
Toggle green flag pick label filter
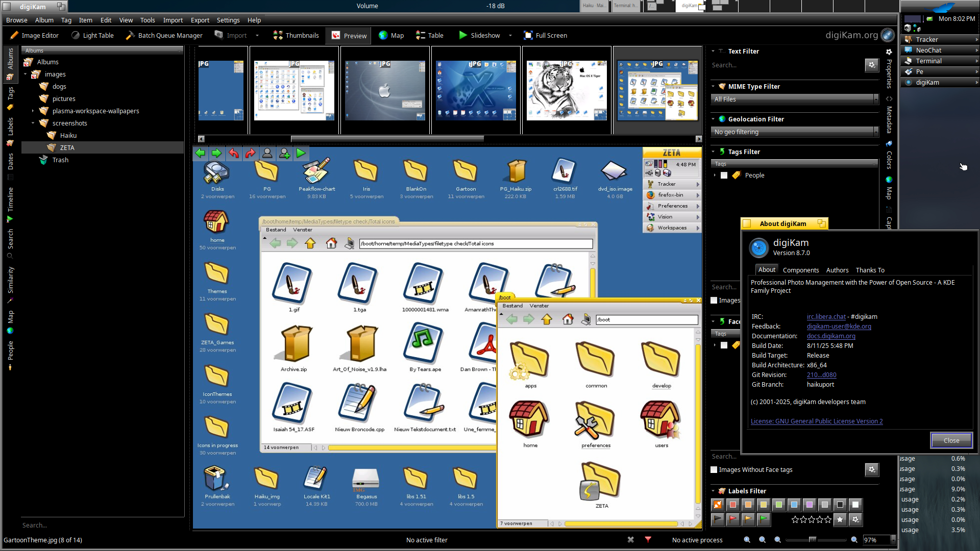coord(764,519)
